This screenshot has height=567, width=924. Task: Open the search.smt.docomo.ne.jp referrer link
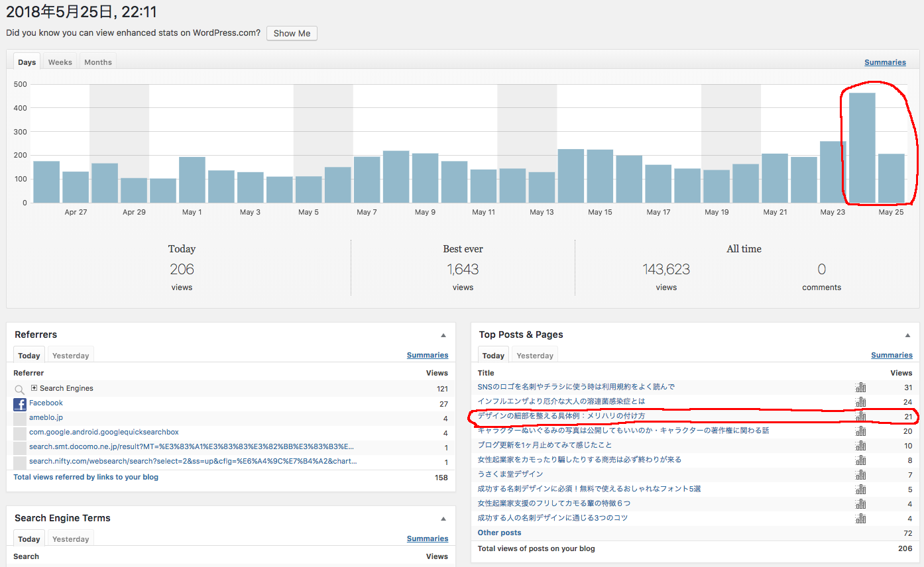[x=192, y=446]
